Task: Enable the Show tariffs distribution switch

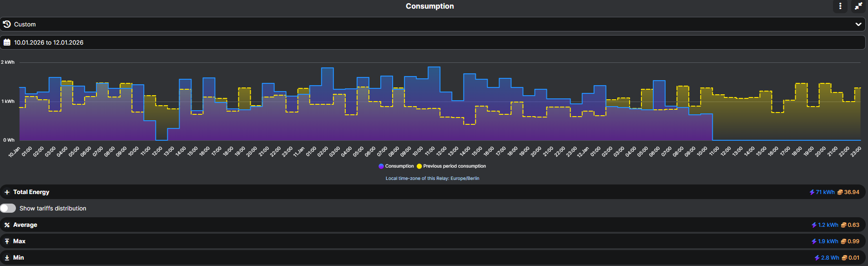Action: coord(8,208)
